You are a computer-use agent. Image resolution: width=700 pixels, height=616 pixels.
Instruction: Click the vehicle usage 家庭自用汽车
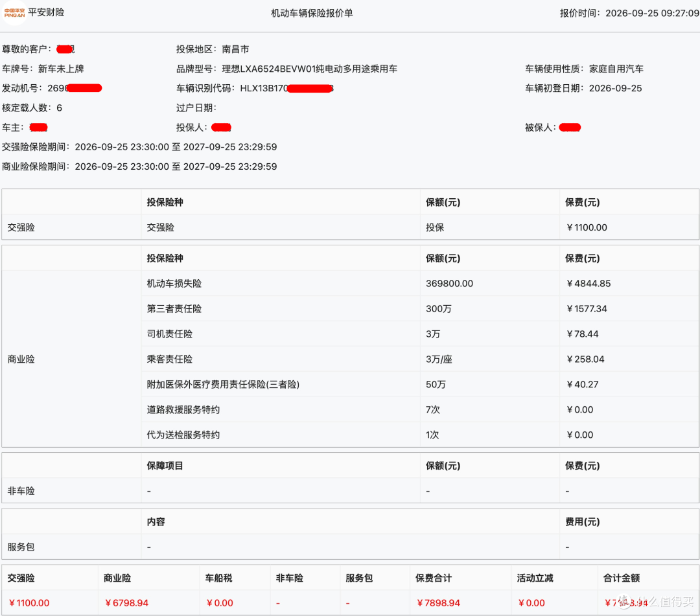(x=616, y=69)
